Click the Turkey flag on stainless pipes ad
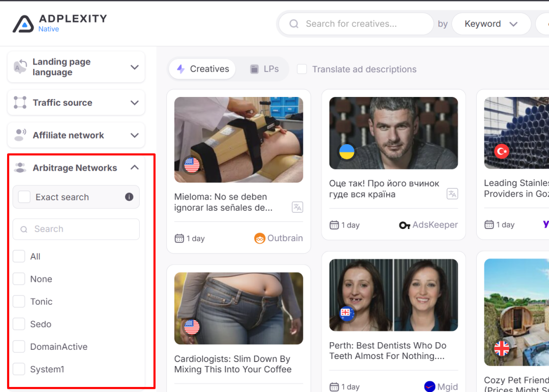This screenshot has height=392, width=549. coord(502,151)
